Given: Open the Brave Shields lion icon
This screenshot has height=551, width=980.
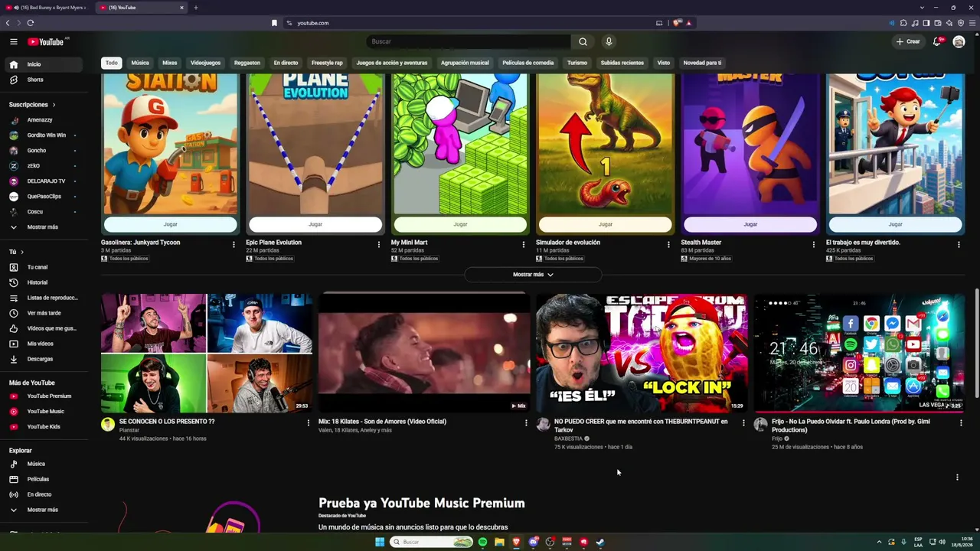Looking at the screenshot, I should [677, 23].
